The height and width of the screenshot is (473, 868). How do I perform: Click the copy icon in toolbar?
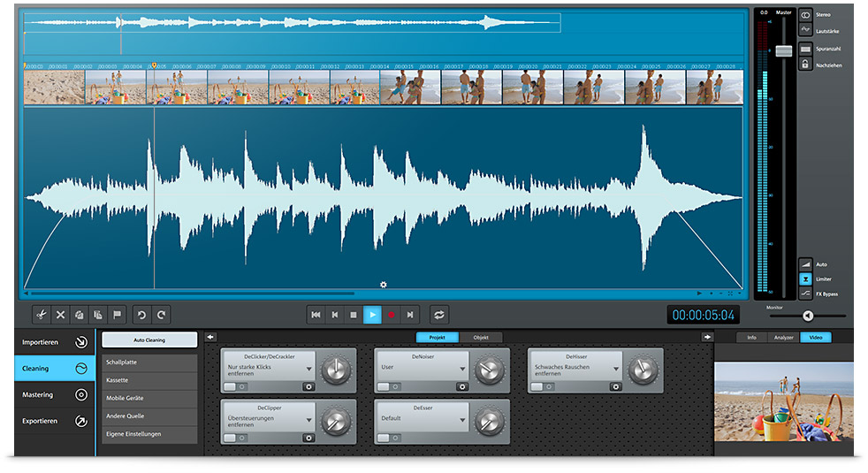click(x=80, y=315)
